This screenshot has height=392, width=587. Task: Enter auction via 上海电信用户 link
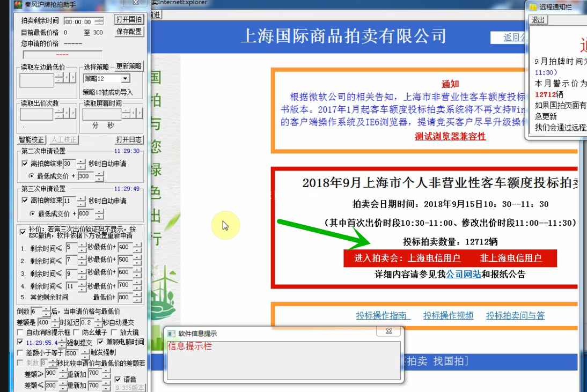coord(434,258)
